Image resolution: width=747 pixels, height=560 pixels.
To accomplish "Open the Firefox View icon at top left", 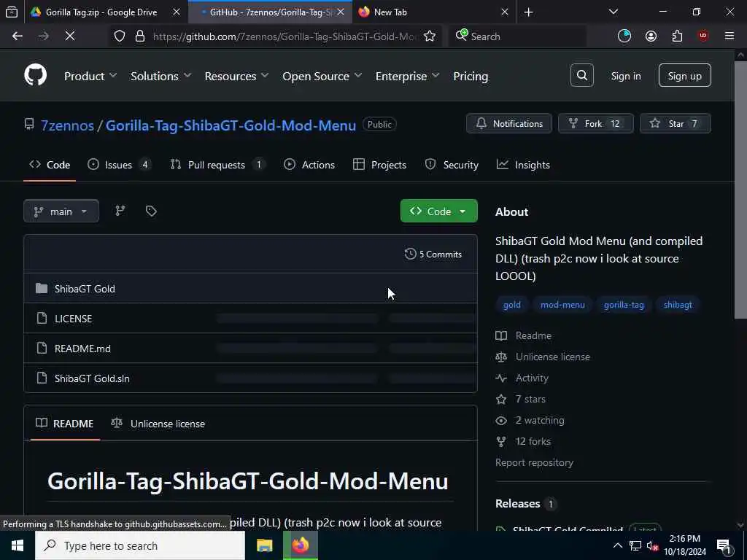I will (x=12, y=12).
